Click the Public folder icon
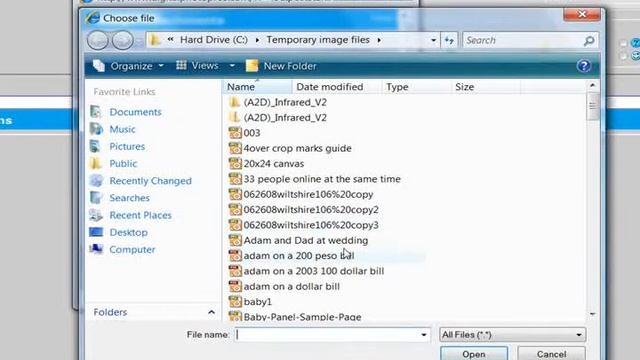Viewport: 640px width, 360px height. pyautogui.click(x=96, y=163)
